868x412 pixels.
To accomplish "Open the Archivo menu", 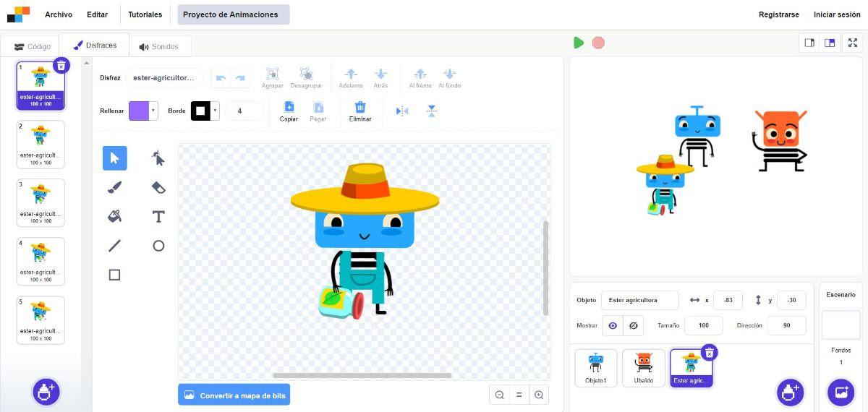I will tap(59, 14).
